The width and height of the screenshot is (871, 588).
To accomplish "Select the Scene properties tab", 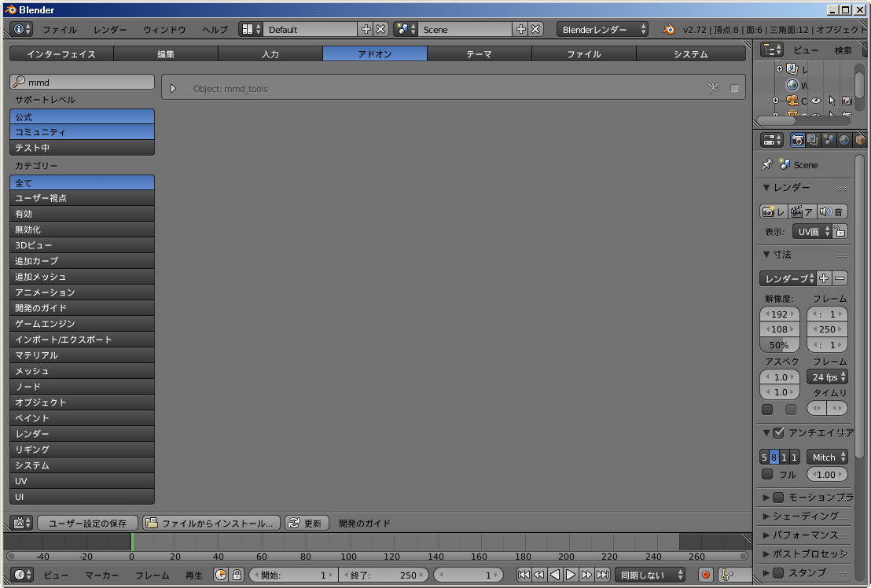I will (829, 140).
